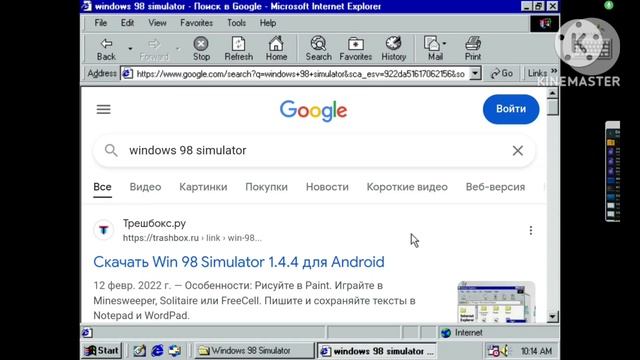Click the Войти sign-in button
Viewport: 640px width, 360px height.
[x=511, y=109]
